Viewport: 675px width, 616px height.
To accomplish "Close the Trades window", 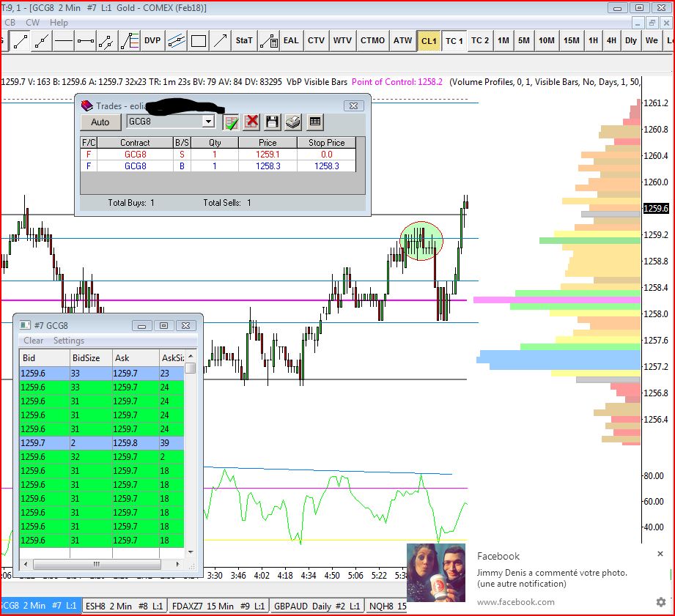I will tap(353, 105).
